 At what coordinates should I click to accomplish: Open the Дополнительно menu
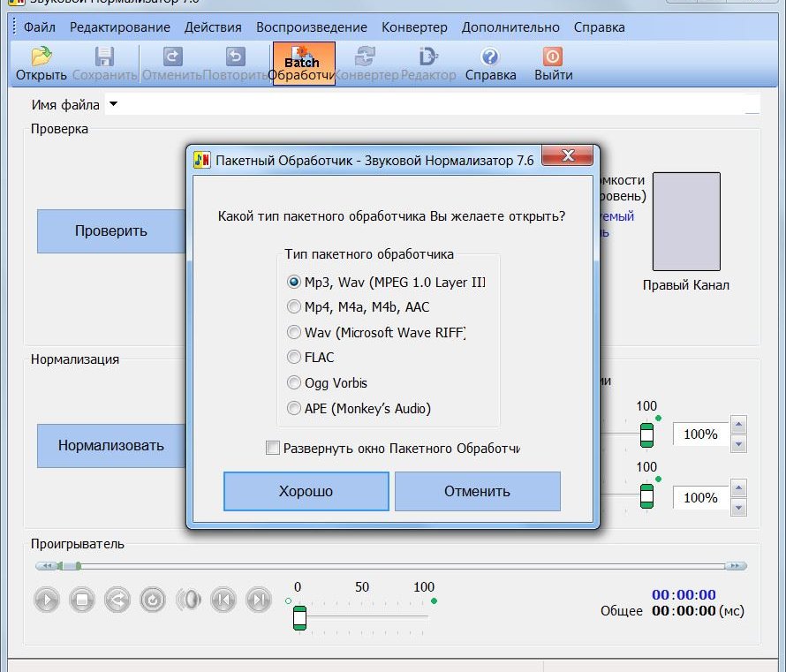click(x=510, y=27)
